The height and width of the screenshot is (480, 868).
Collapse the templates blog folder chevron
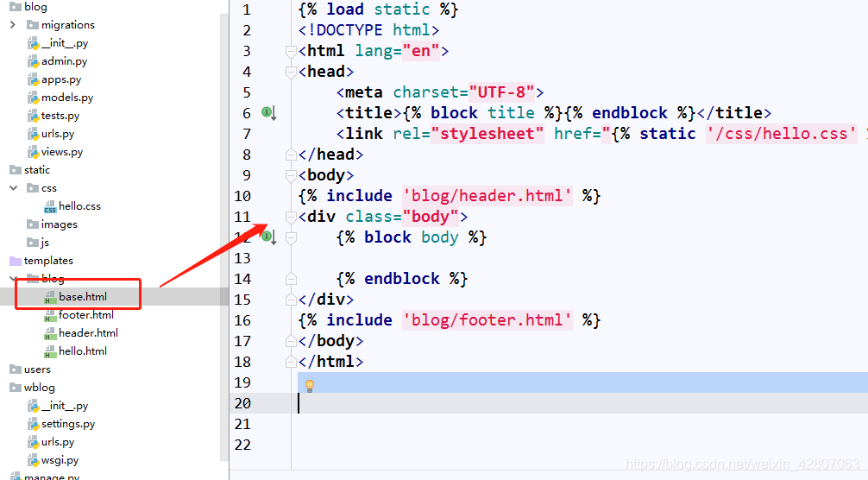(13, 279)
